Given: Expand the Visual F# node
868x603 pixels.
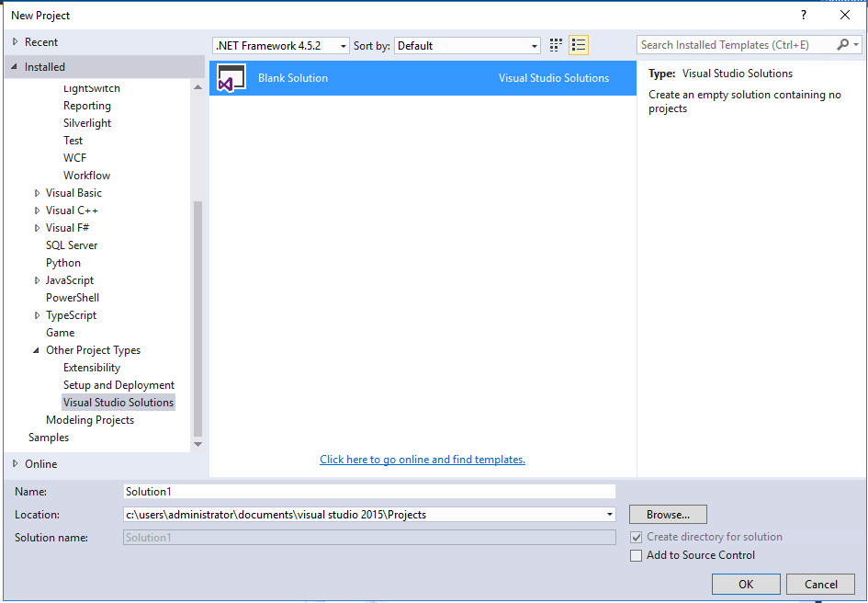Looking at the screenshot, I should 37,228.
